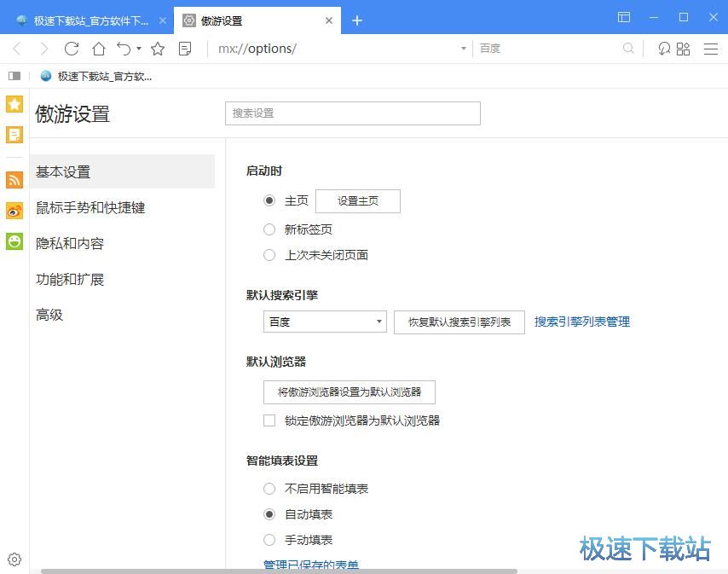Screen dimensions: 728x574
Task: Click the 设置主页 button
Action: pyautogui.click(x=358, y=201)
